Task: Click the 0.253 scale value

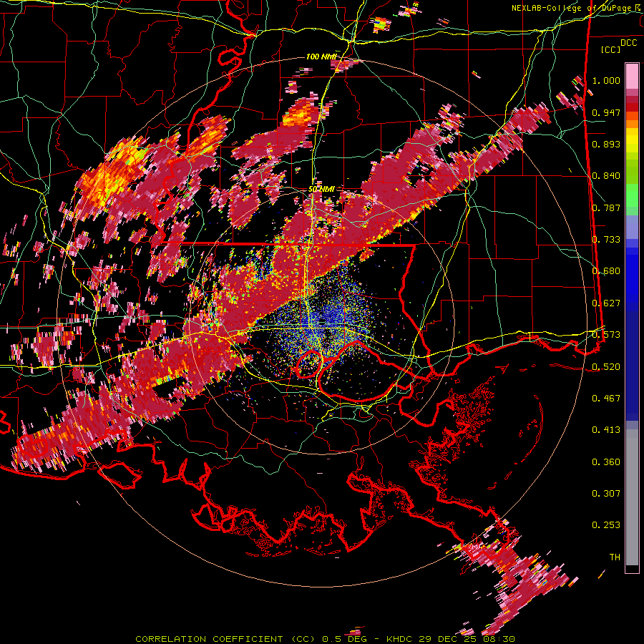Action: (x=606, y=525)
